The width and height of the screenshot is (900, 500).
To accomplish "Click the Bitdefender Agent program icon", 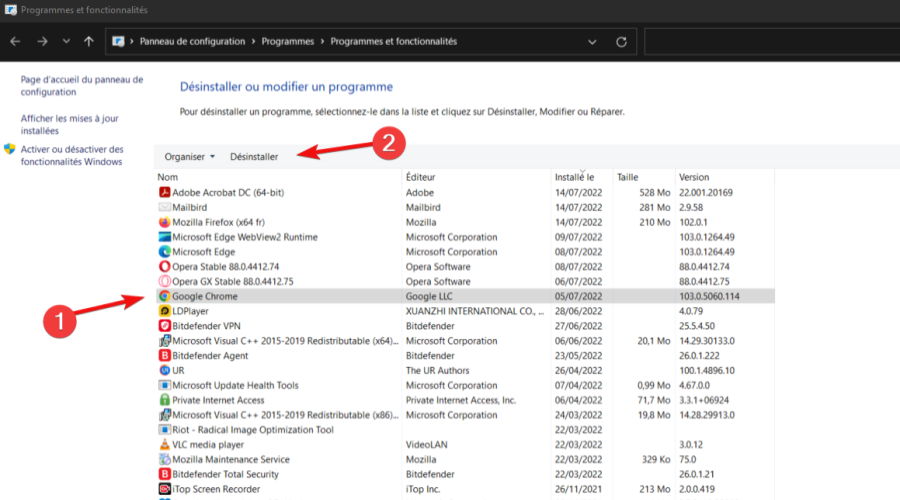I will (165, 356).
